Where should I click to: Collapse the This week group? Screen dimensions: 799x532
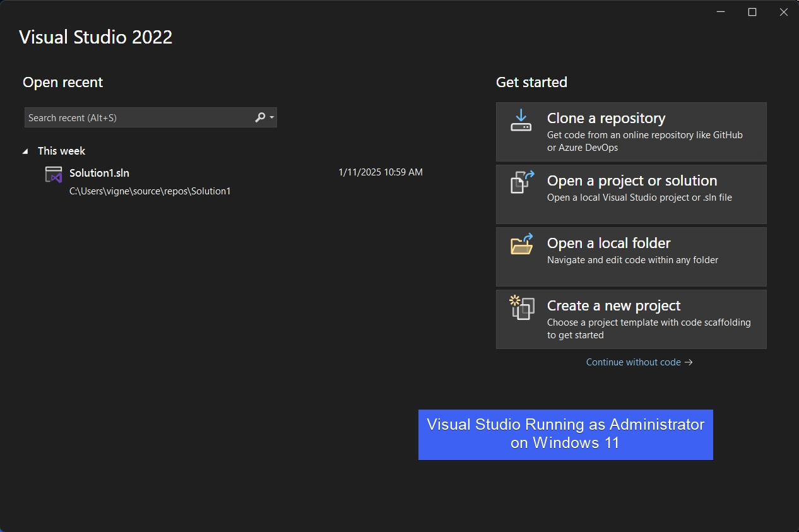(26, 151)
